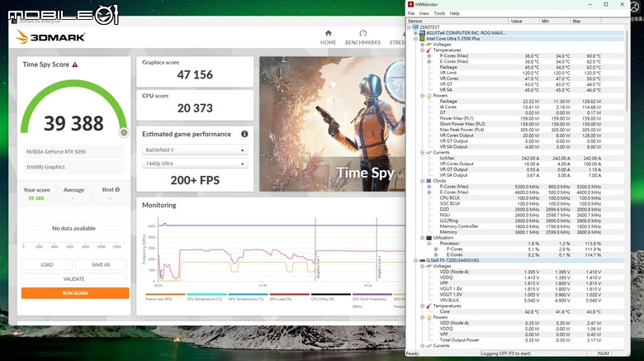The height and width of the screenshot is (361, 644).
Task: Open 1440p Ultra resolution dropdown
Action: 195,164
